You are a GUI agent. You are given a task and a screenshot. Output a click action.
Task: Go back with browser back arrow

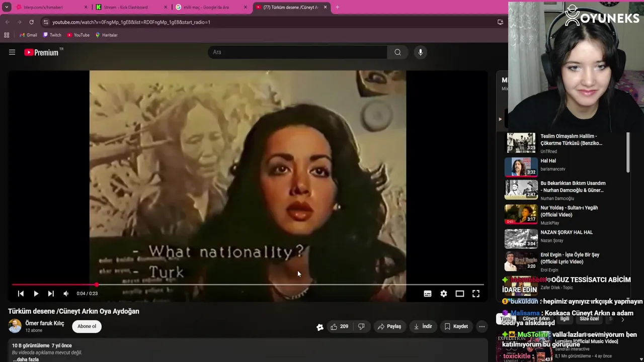pos(8,22)
